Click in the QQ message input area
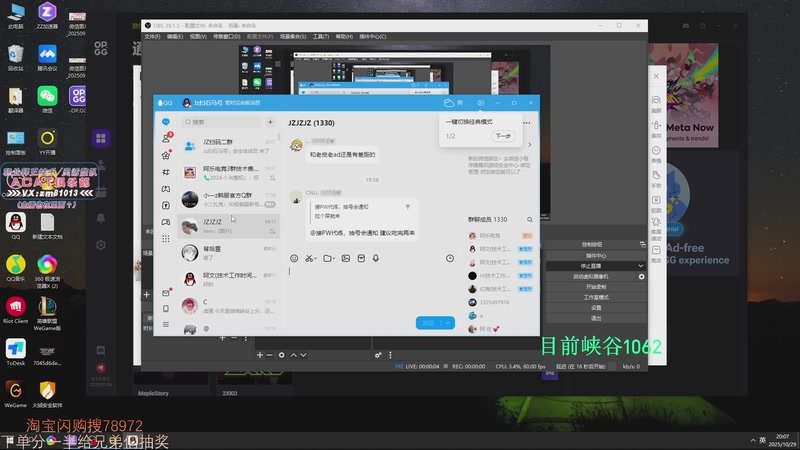This screenshot has width=800, height=450. [x=372, y=288]
